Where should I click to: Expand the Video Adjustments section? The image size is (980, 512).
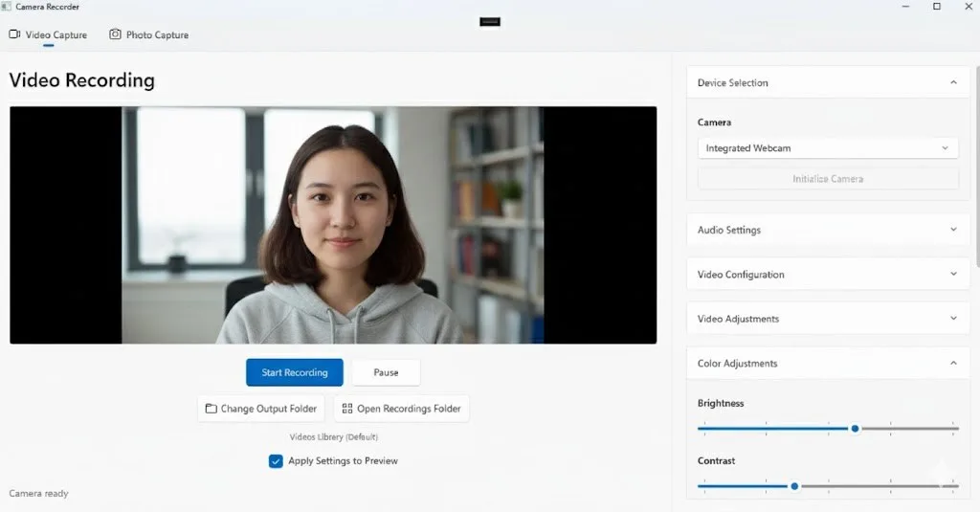(828, 319)
